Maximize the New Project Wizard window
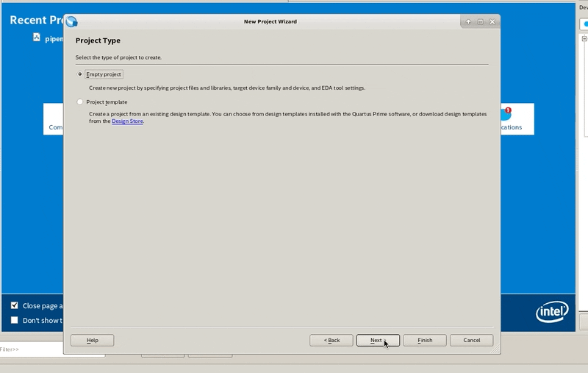This screenshot has height=373, width=588. click(x=481, y=22)
